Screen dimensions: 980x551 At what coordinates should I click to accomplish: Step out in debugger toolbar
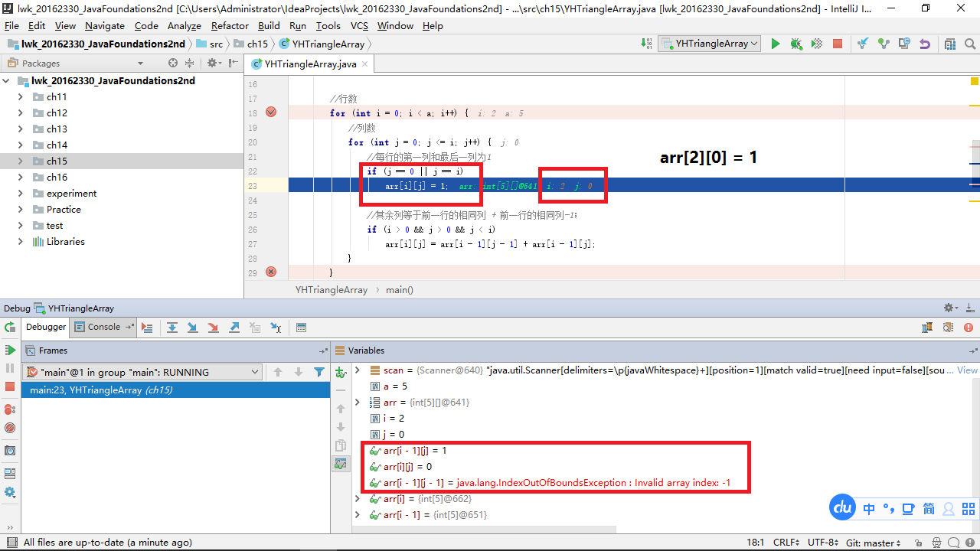tap(234, 328)
